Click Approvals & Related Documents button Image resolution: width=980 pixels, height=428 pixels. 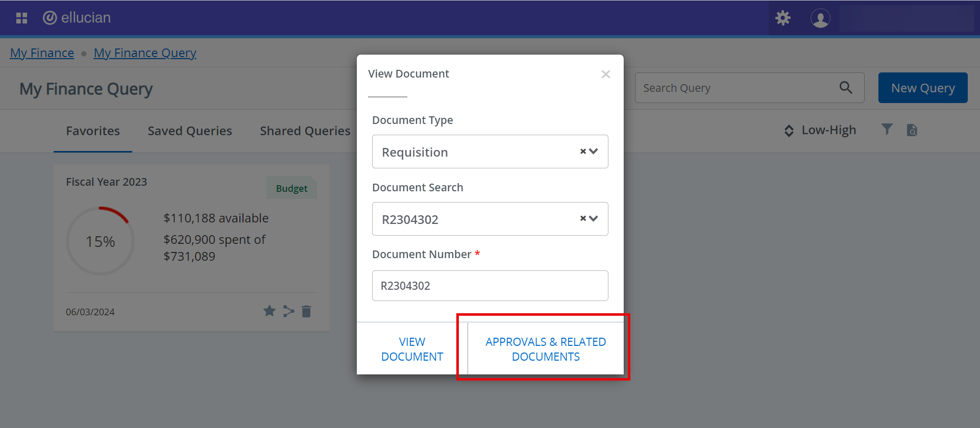click(x=546, y=349)
